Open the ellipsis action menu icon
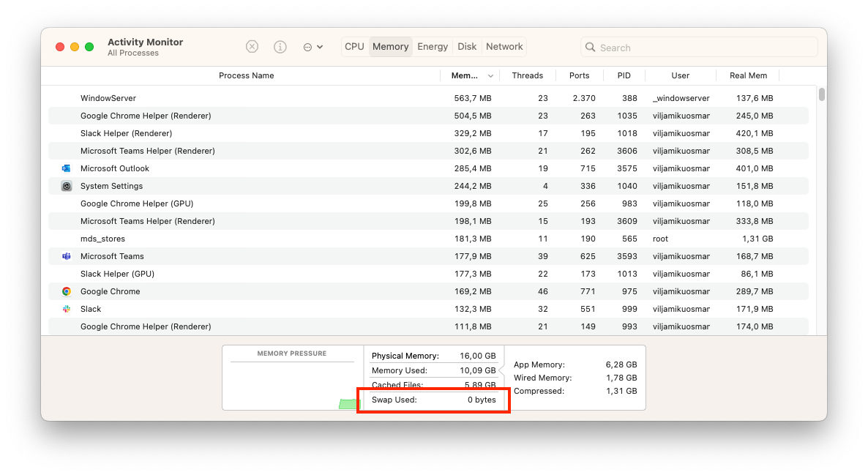This screenshot has height=475, width=868. click(x=308, y=48)
